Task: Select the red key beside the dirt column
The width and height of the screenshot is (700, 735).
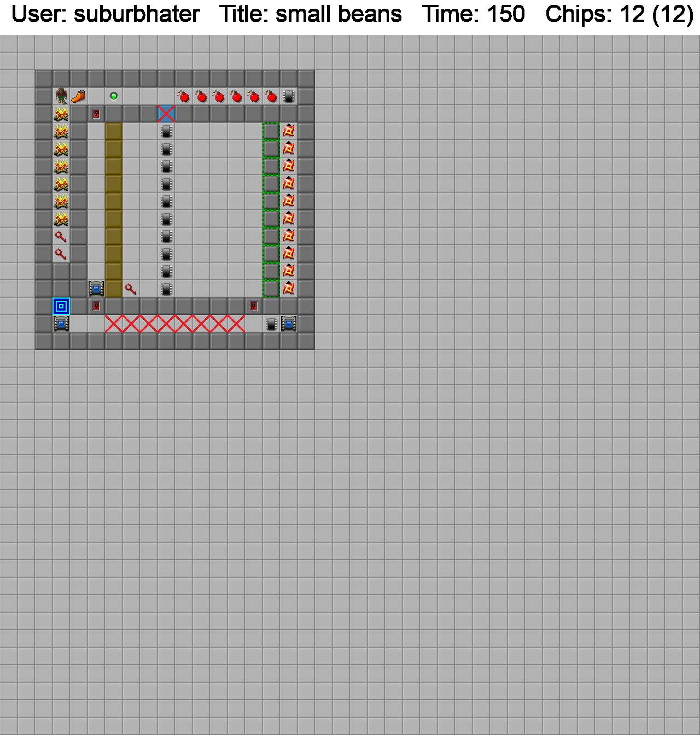Action: pos(131,289)
